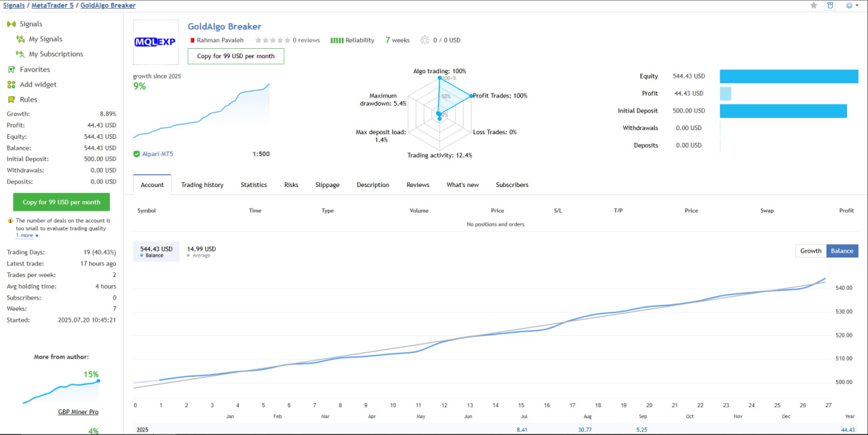Screen dimensions: 868x435
Task: Click the My Signals sidebar icon
Action: (x=20, y=39)
